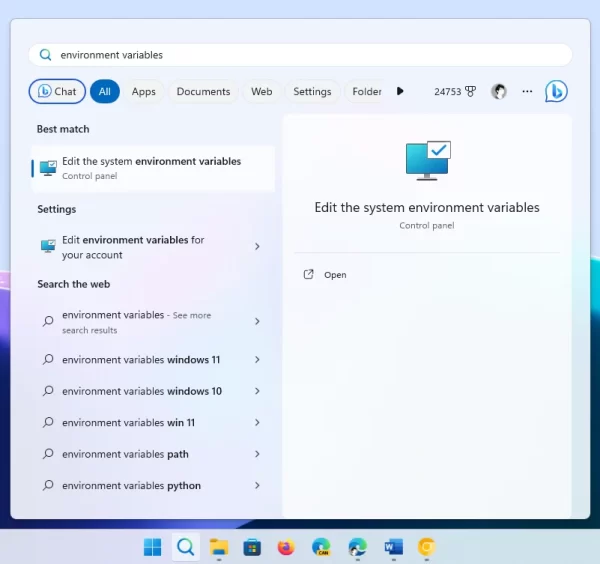
Task: Select environment variables win 11 suggestion
Action: (153, 422)
